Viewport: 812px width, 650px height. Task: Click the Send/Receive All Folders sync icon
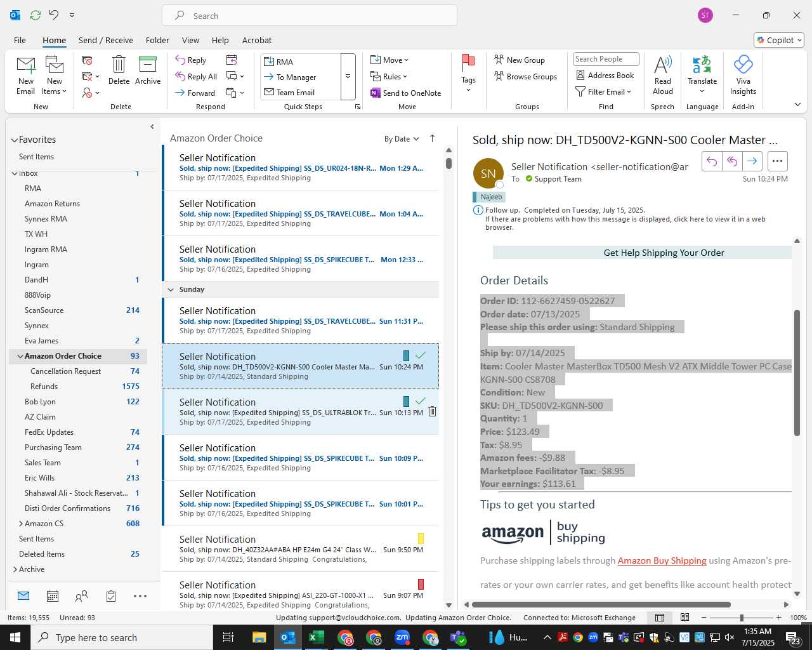point(36,15)
